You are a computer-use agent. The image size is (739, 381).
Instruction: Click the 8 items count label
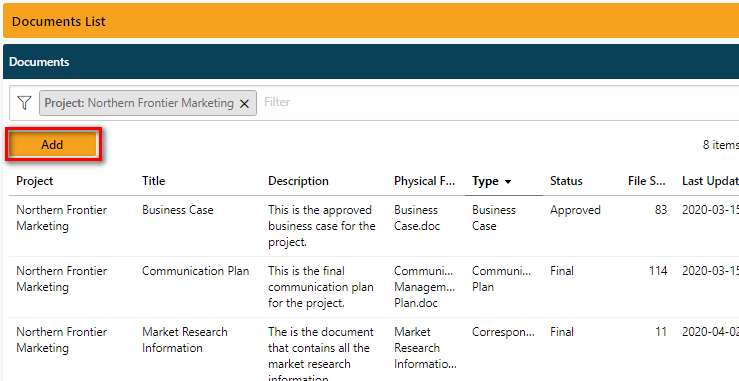[721, 145]
